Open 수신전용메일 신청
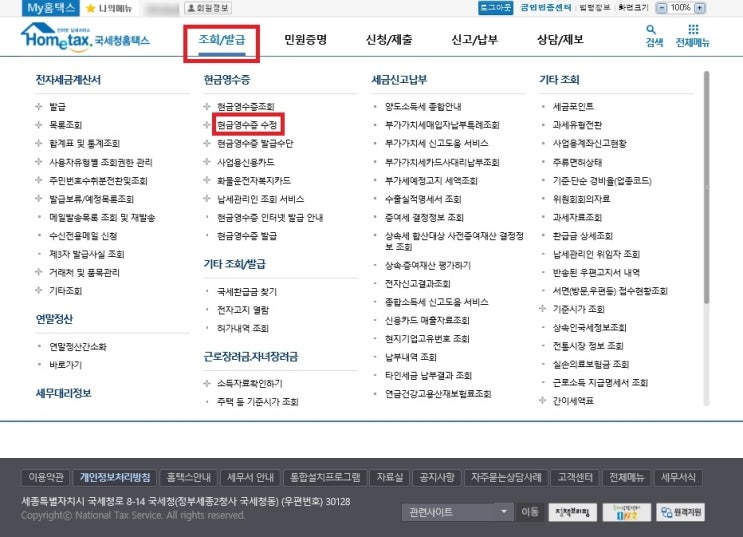743x537 pixels. tap(83, 236)
